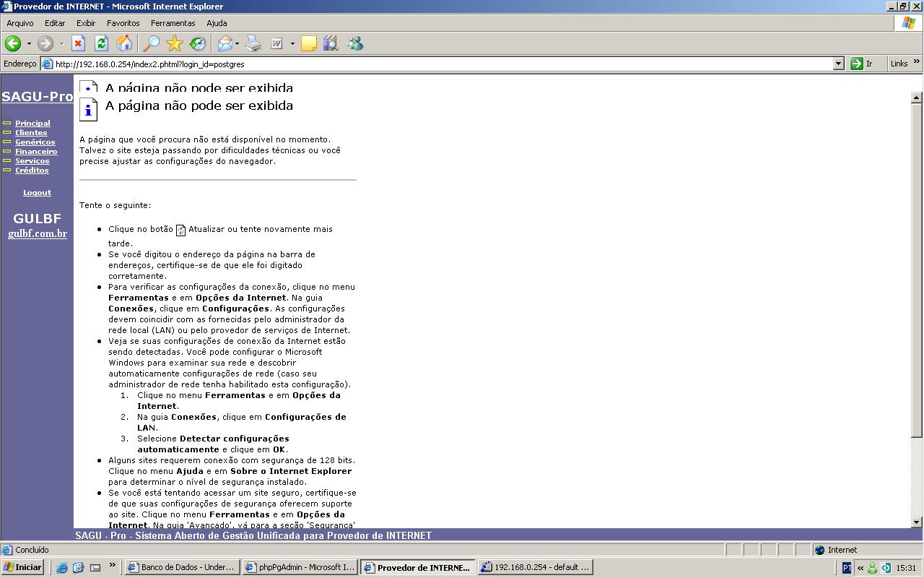Click the Mail envelope icon
Image resolution: width=924 pixels, height=578 pixels.
(x=225, y=44)
